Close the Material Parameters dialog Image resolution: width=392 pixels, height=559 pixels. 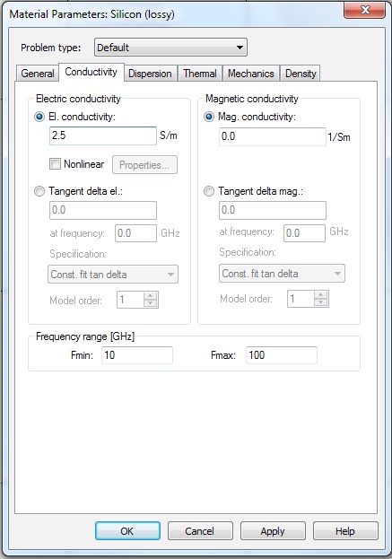click(x=364, y=10)
